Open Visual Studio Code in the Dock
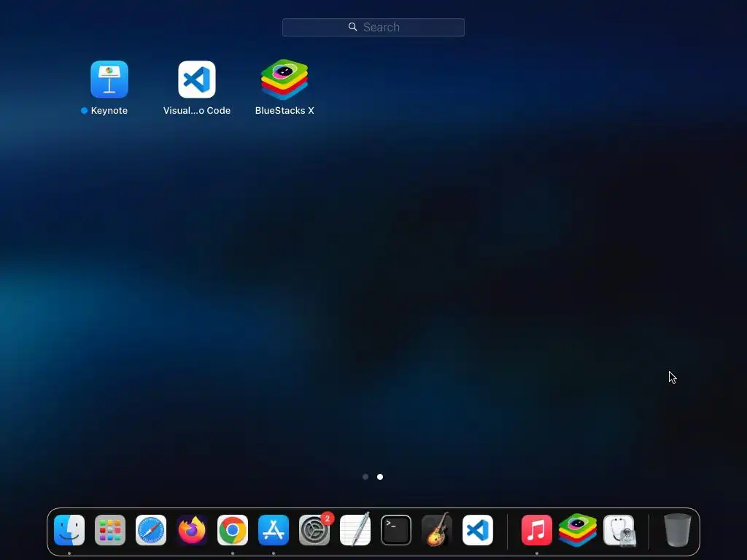Image resolution: width=747 pixels, height=560 pixels. pos(478,530)
